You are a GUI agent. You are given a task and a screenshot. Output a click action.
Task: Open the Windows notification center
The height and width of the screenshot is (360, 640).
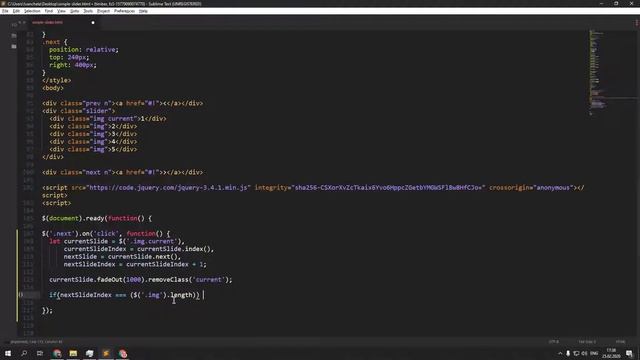[629, 353]
